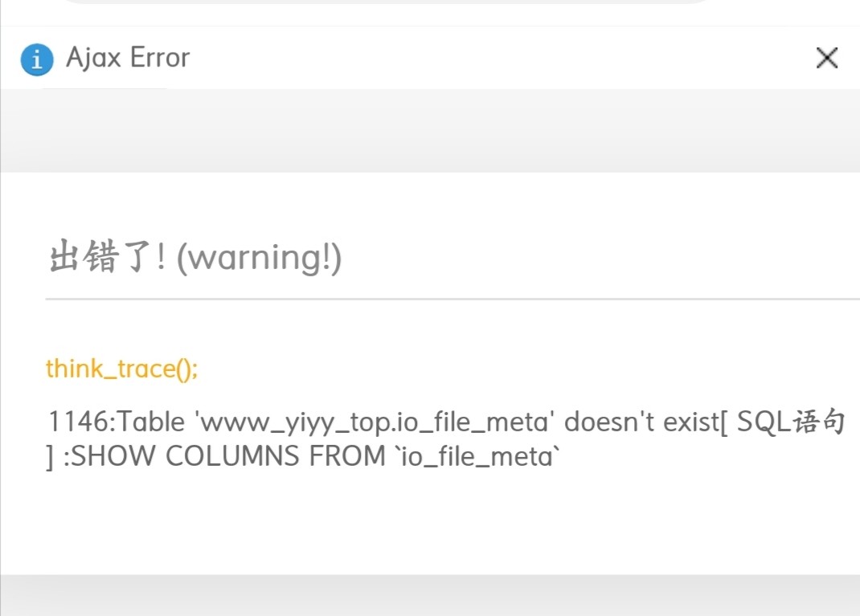The width and height of the screenshot is (860, 616).
Task: Click the gray footer bar of the dialog
Action: [x=430, y=595]
